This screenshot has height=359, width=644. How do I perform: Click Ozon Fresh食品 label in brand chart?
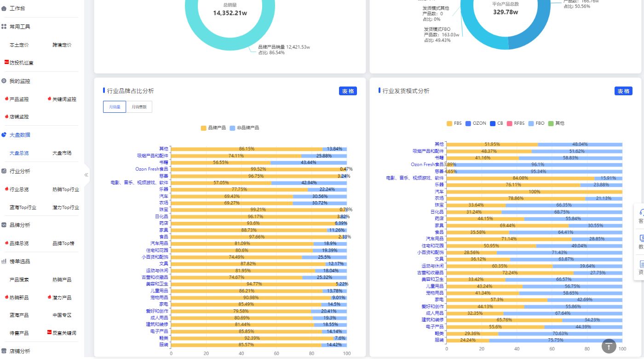click(x=152, y=169)
